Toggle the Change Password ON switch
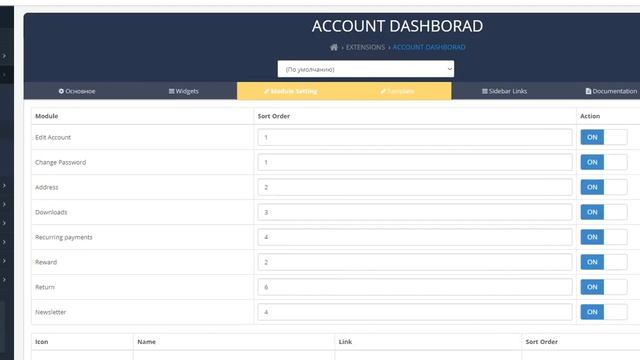Image resolution: width=640 pixels, height=360 pixels. (604, 162)
